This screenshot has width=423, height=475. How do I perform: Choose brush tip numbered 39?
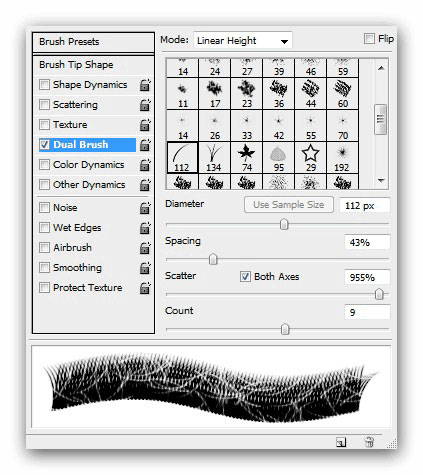point(278,68)
